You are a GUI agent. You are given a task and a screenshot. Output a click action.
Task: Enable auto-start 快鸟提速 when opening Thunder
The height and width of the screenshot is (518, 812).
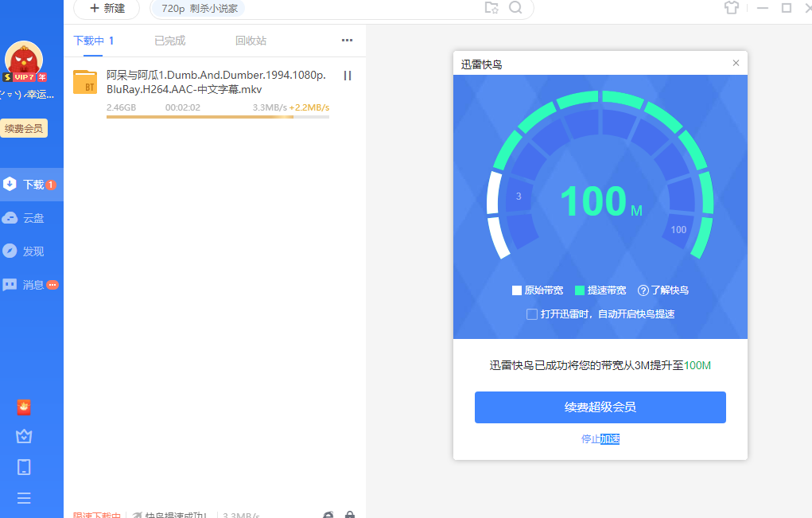click(531, 314)
